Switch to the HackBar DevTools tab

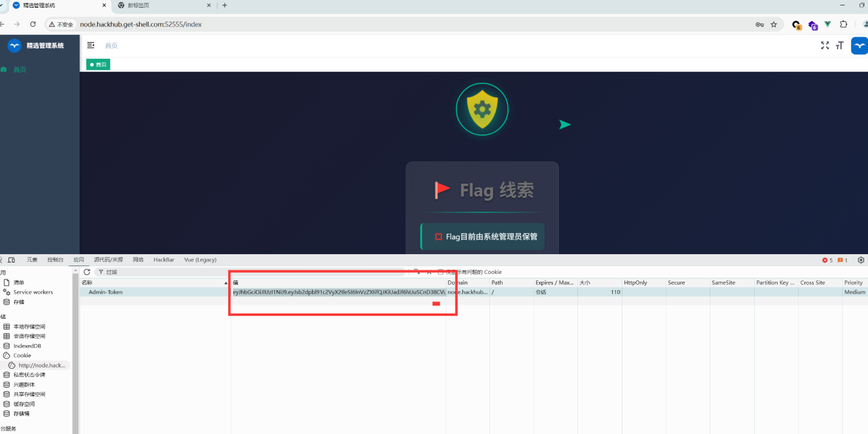pos(164,260)
